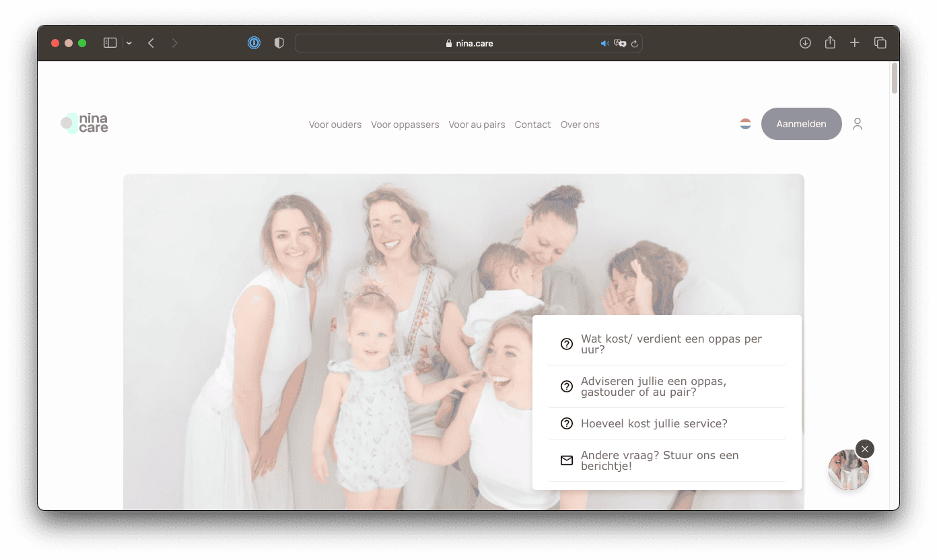
Task: Open the user account icon
Action: pos(858,124)
